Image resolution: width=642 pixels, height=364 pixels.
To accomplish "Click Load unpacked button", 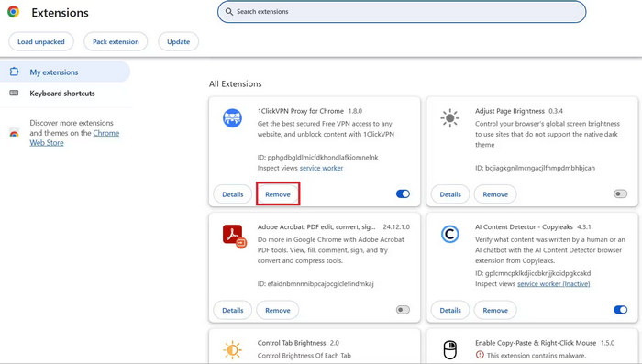I will [x=41, y=42].
